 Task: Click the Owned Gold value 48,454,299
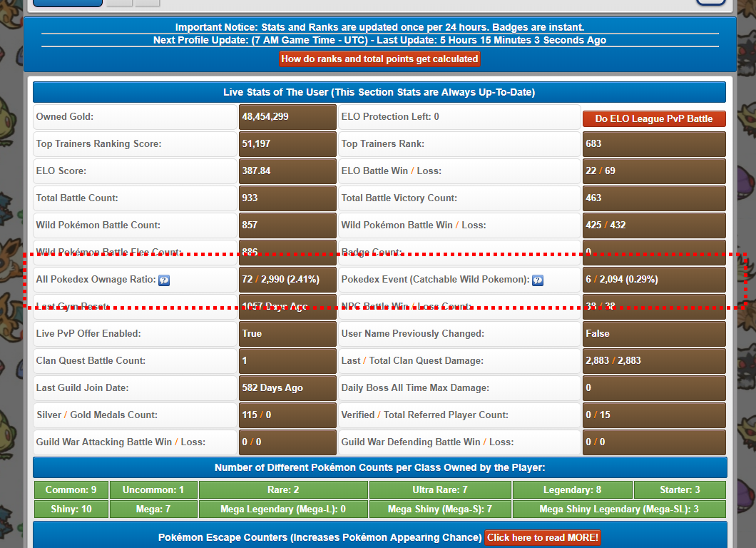(x=287, y=117)
